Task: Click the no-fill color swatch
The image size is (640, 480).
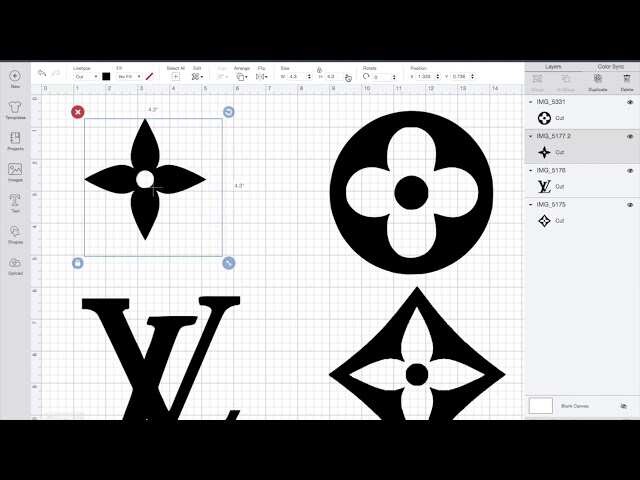Action: click(x=149, y=77)
